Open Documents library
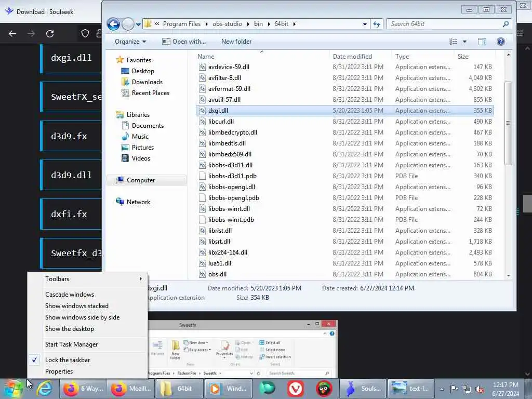Viewport: 532px width, 399px height. click(148, 126)
